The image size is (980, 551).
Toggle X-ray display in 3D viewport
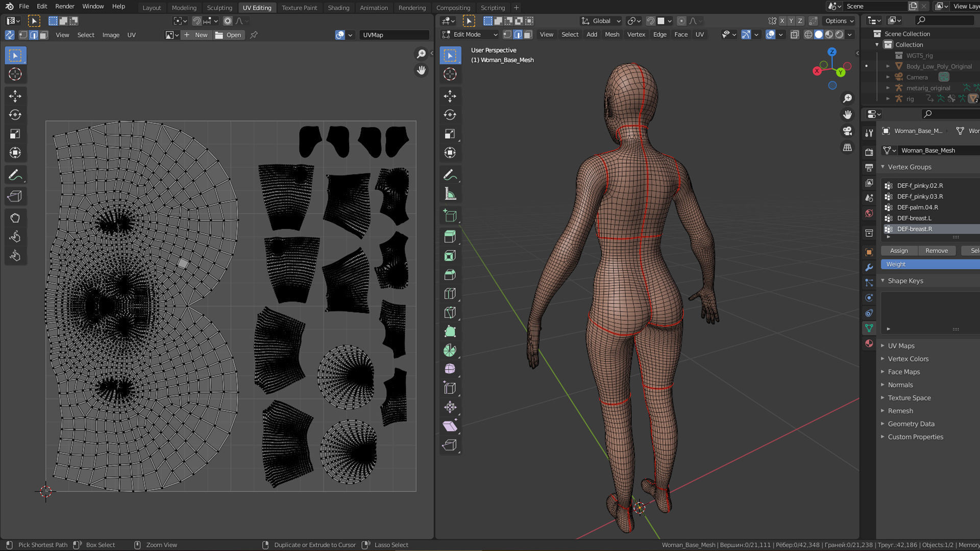pyautogui.click(x=795, y=35)
